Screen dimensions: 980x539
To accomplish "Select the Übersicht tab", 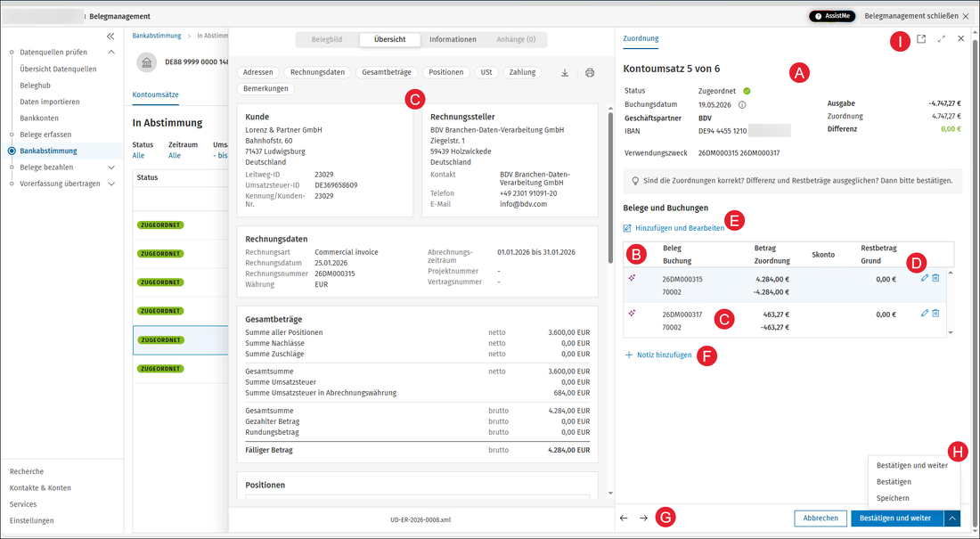I will tap(390, 39).
